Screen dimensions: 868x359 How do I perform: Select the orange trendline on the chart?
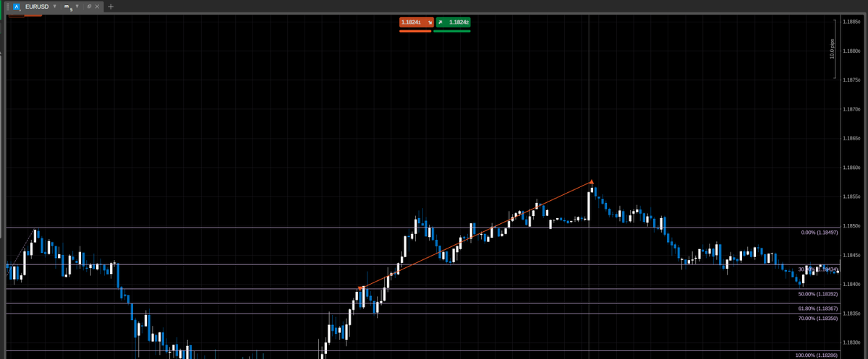tap(476, 235)
